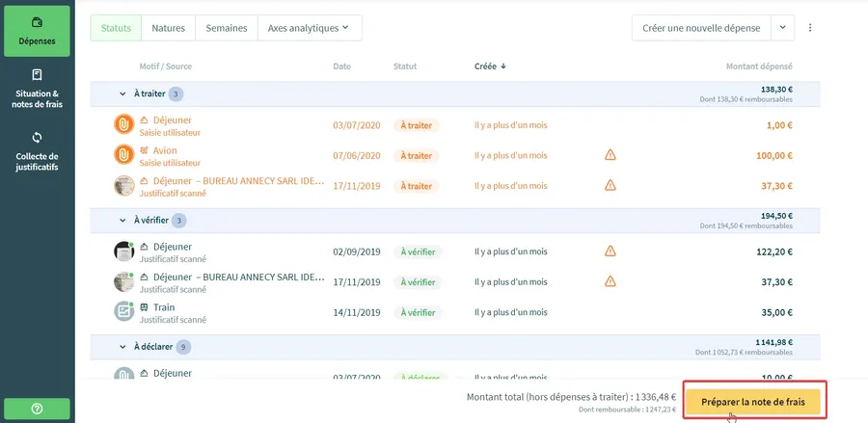Collapse the À traiter group

(122, 93)
